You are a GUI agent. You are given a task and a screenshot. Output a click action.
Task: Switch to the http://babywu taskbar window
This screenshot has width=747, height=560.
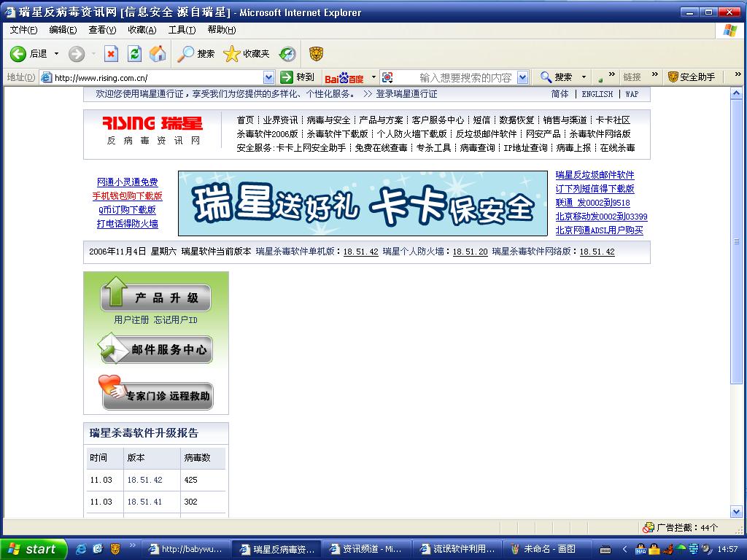pos(185,549)
